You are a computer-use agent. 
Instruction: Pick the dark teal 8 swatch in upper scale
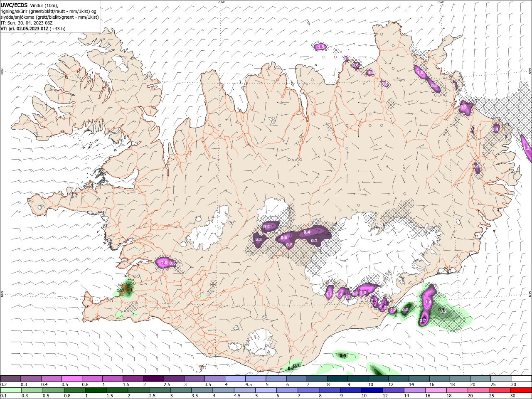(x=337, y=379)
